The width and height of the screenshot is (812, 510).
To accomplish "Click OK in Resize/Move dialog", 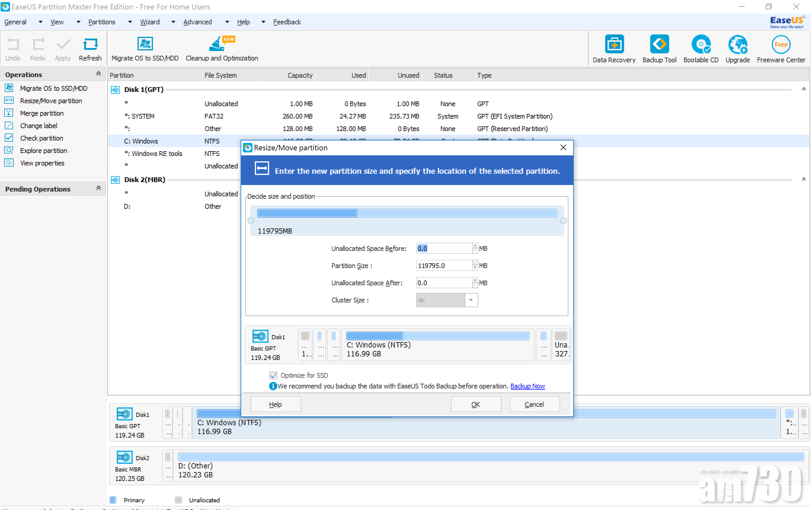I will 476,404.
